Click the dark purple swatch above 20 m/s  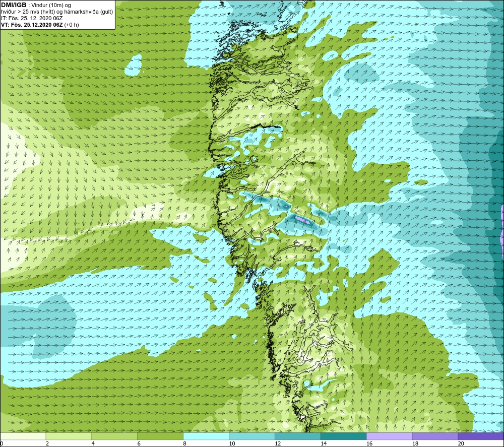481,436
